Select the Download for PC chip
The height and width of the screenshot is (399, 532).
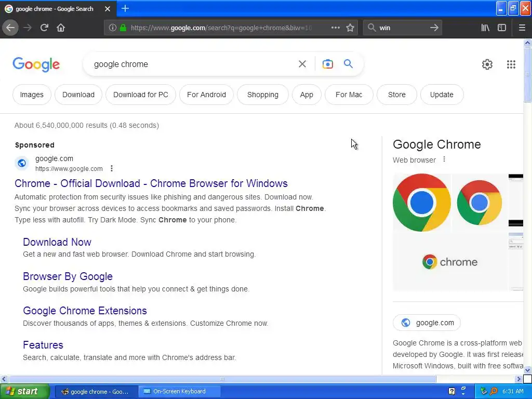click(141, 95)
